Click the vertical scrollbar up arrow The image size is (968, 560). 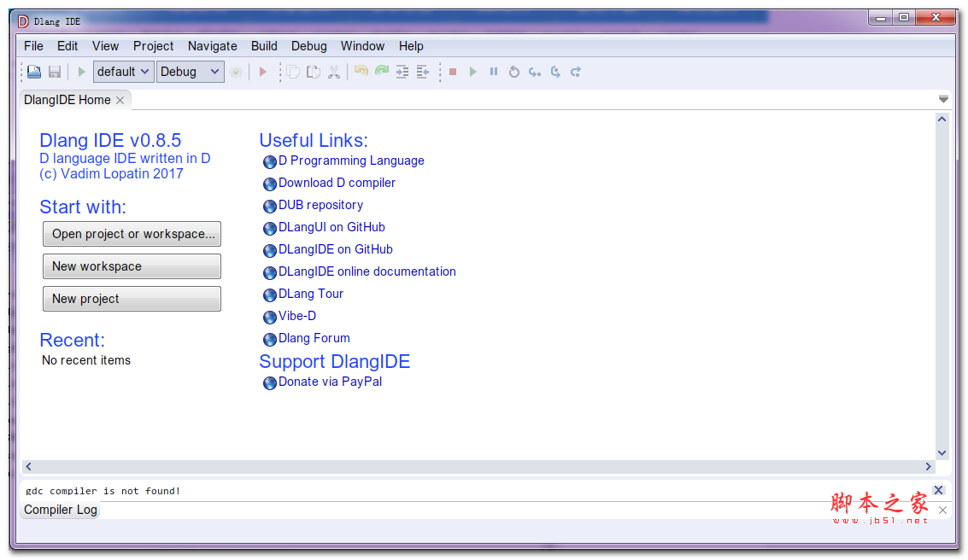(942, 119)
